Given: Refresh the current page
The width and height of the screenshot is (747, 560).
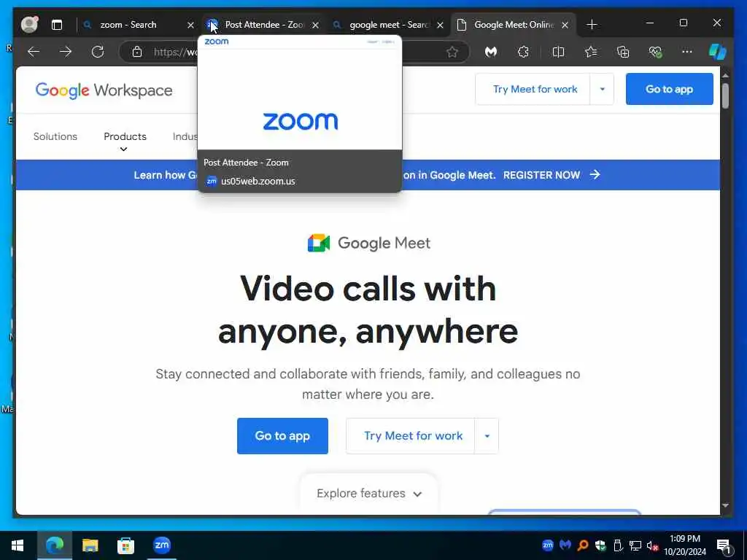Looking at the screenshot, I should pos(98,52).
